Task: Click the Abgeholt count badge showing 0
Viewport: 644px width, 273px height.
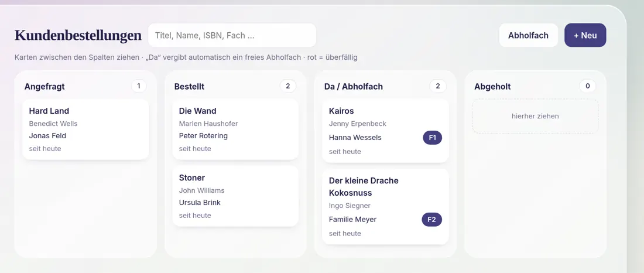Action: pyautogui.click(x=588, y=86)
